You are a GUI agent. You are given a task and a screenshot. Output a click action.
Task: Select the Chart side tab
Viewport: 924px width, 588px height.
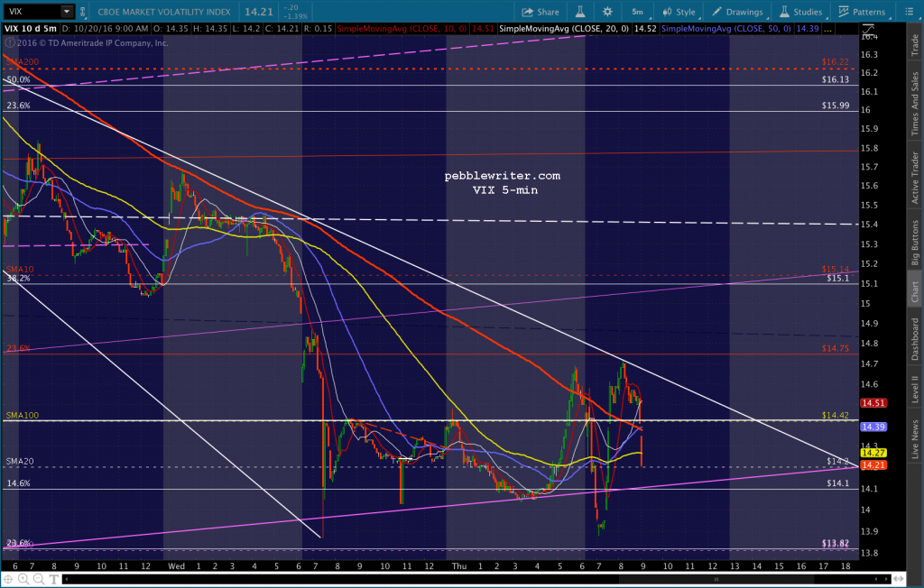click(x=915, y=291)
